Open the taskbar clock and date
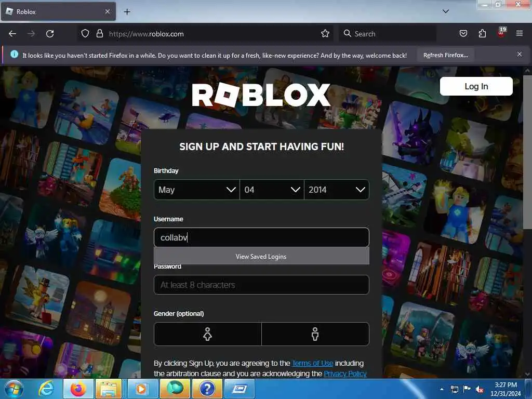Image resolution: width=532 pixels, height=399 pixels. [506, 389]
